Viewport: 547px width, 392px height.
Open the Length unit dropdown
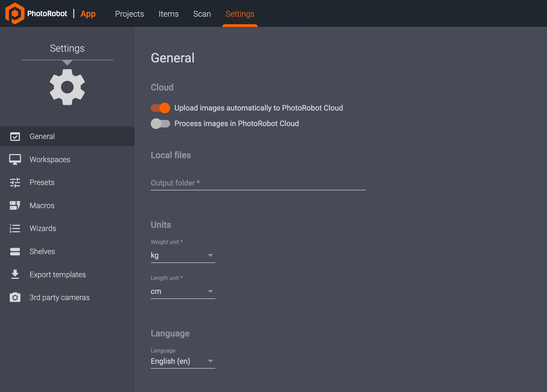coord(183,291)
